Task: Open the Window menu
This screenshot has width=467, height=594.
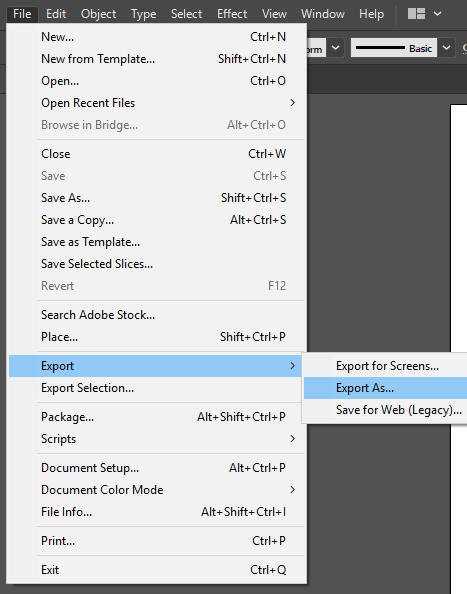Action: pos(323,14)
